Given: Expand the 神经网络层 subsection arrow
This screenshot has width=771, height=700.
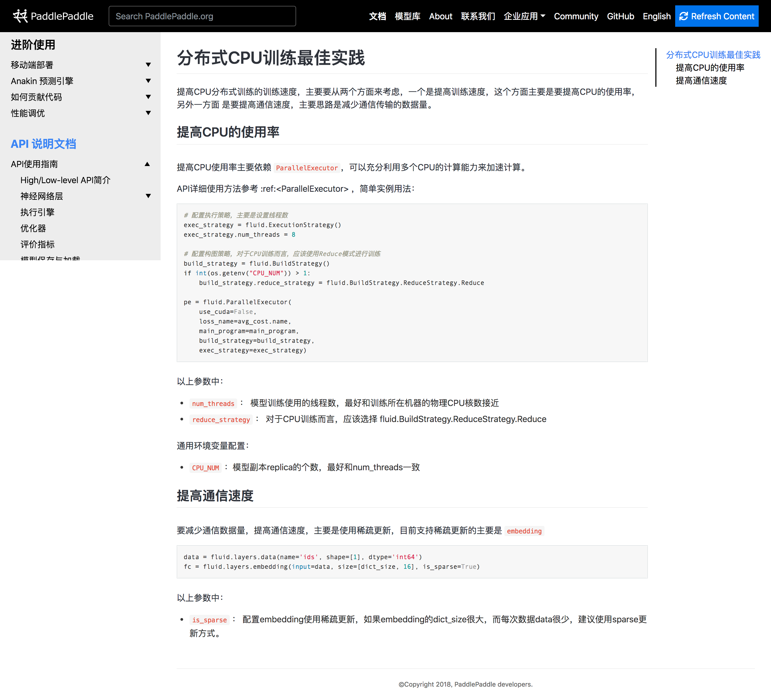Looking at the screenshot, I should (148, 196).
